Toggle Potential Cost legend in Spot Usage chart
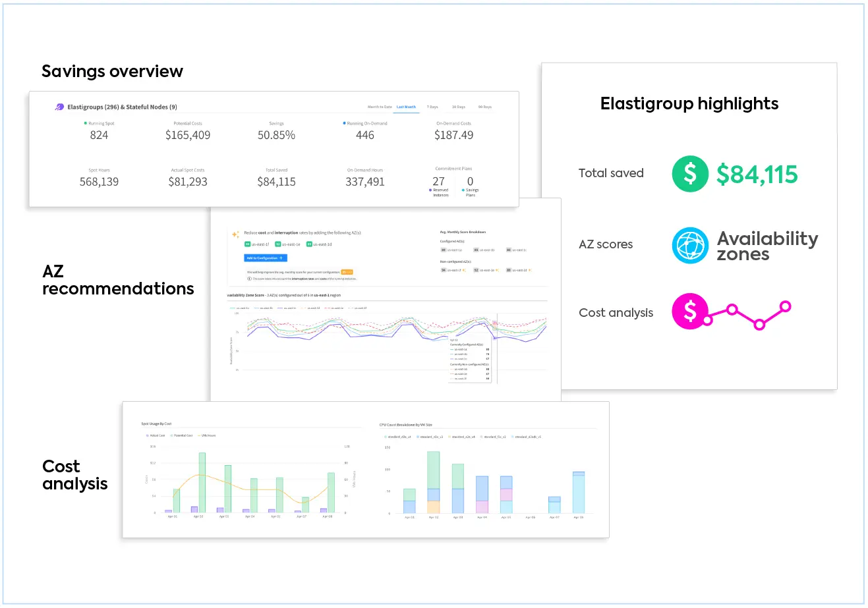Screen dimensions: 868x608 click(x=181, y=435)
